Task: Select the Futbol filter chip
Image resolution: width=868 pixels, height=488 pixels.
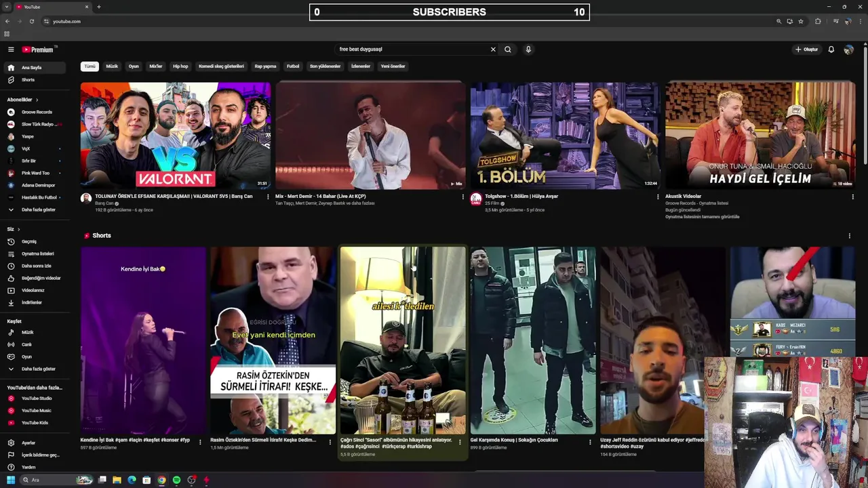Action: point(293,66)
